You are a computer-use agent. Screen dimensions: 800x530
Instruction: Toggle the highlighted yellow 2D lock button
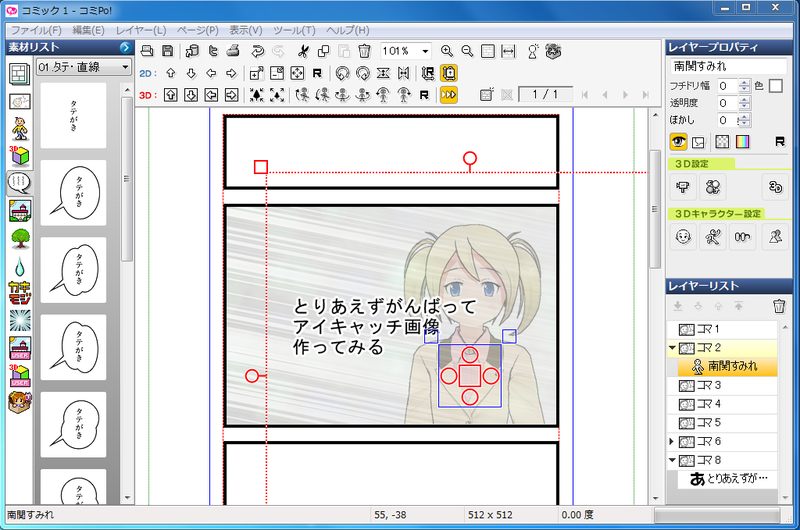(x=448, y=73)
